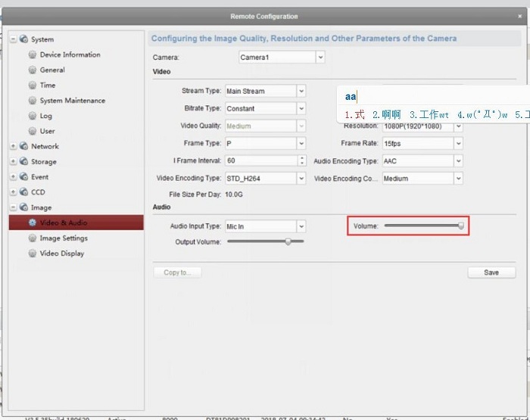The width and height of the screenshot is (530, 420).
Task: Click the Storage globe icon
Action: (23, 161)
